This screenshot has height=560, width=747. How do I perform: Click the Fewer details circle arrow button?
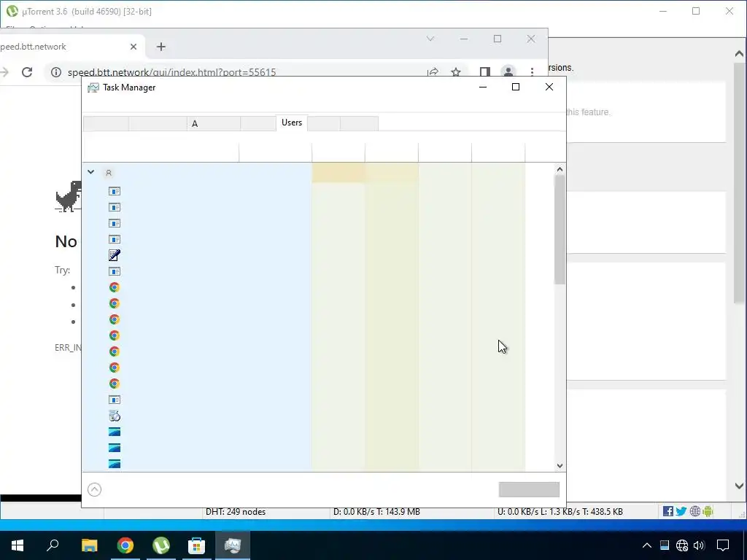tap(94, 489)
